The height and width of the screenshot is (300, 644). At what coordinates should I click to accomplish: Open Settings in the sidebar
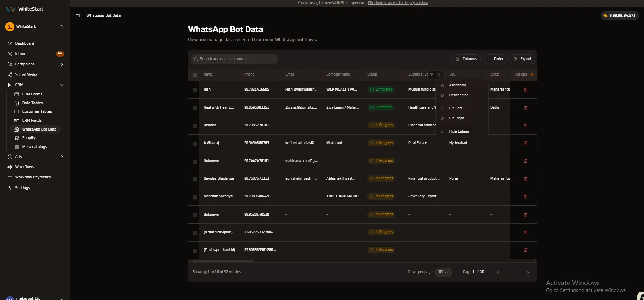pyautogui.click(x=22, y=188)
